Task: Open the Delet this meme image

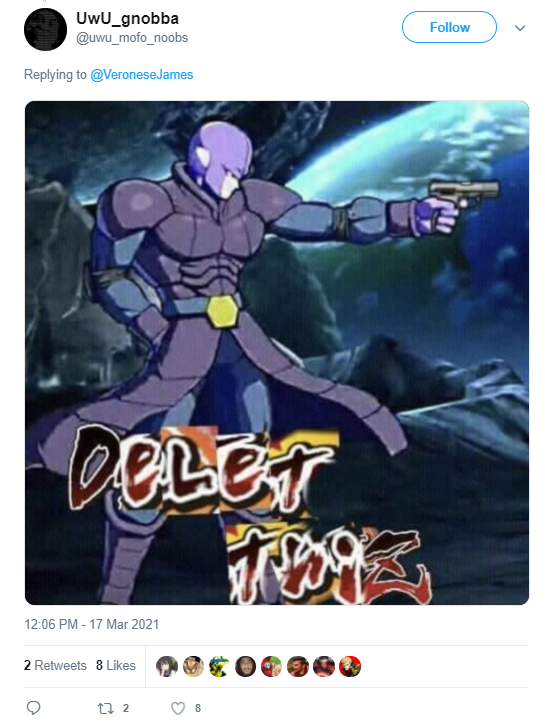Action: (x=277, y=353)
